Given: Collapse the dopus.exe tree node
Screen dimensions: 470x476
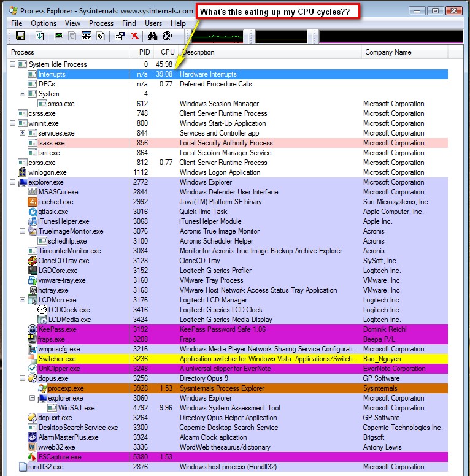Looking at the screenshot, I should tap(22, 378).
